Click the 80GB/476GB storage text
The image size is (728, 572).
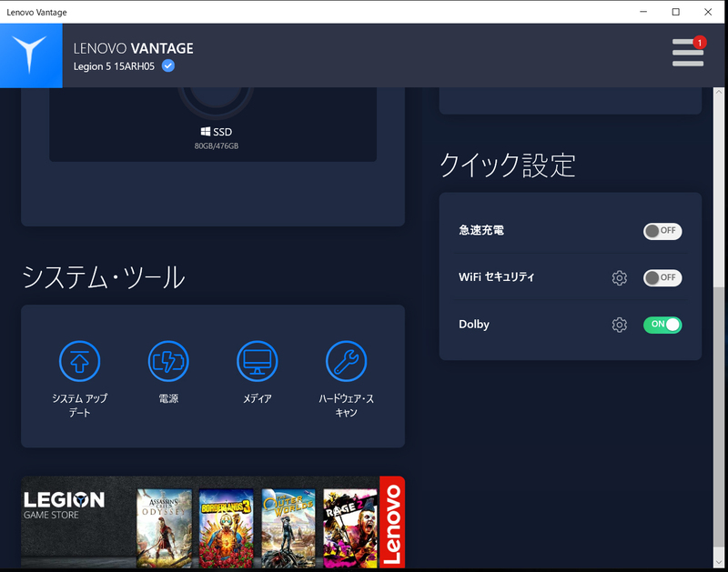217,146
